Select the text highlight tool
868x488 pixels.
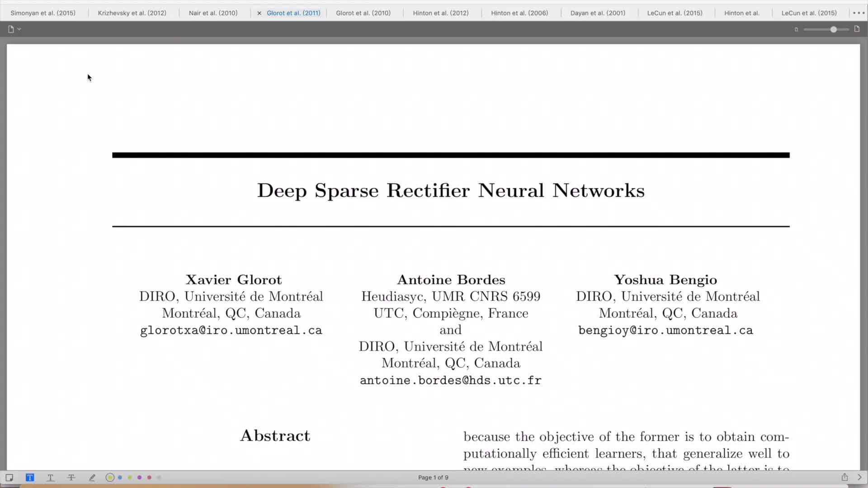pos(30,478)
